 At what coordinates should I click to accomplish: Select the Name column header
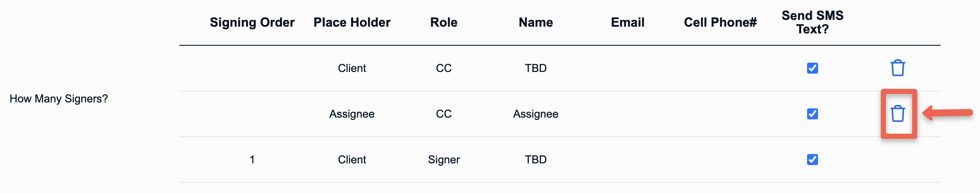tap(536, 22)
